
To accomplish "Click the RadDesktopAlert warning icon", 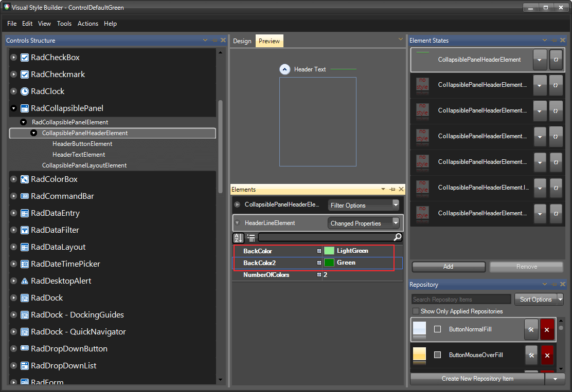I will [x=25, y=281].
